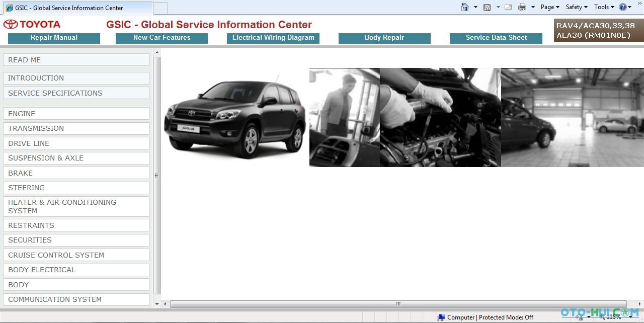The image size is (644, 323).
Task: Open the Print dropdown arrow
Action: (x=533, y=7)
